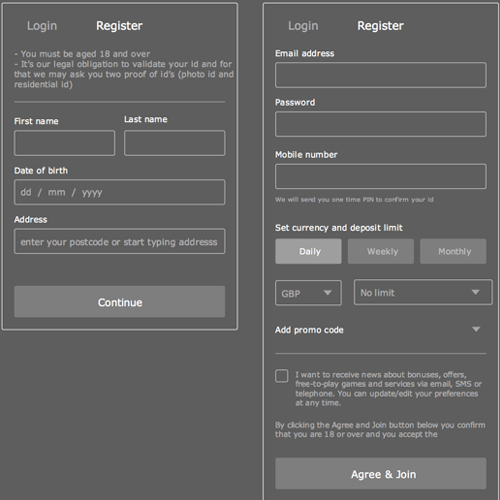The height and width of the screenshot is (500, 500).
Task: Select the Weekly deposit limit option
Action: 381,251
